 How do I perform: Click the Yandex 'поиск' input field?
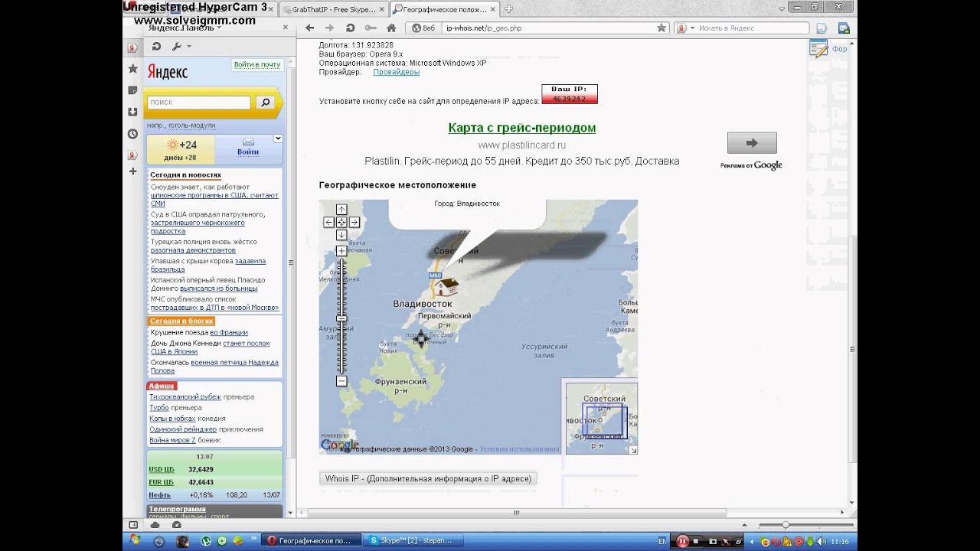pos(199,102)
